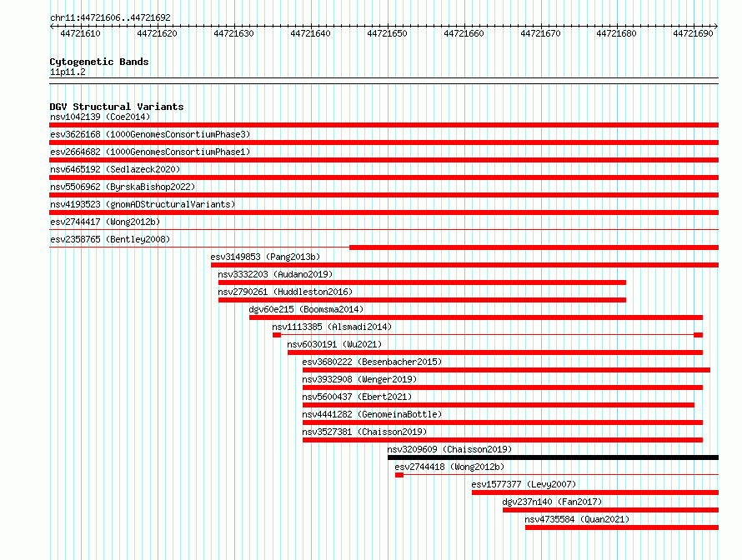Screen dimensions: 742x560
Task: Open esv3680222 (Besenbacher2015) label
Action: pyautogui.click(x=372, y=362)
